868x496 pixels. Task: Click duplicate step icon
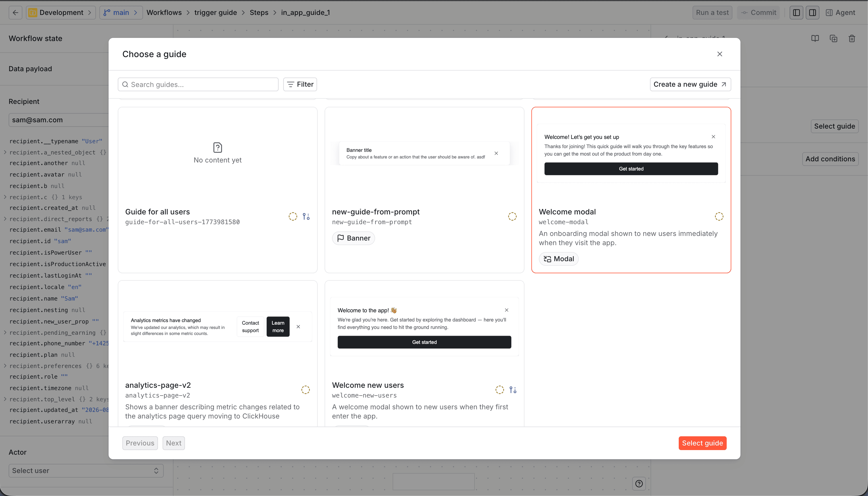click(x=833, y=38)
